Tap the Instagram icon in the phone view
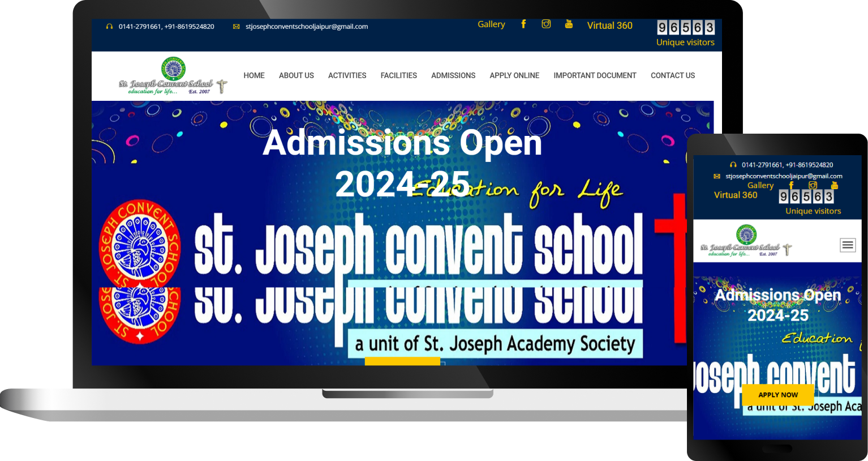868x461 pixels. 813,185
